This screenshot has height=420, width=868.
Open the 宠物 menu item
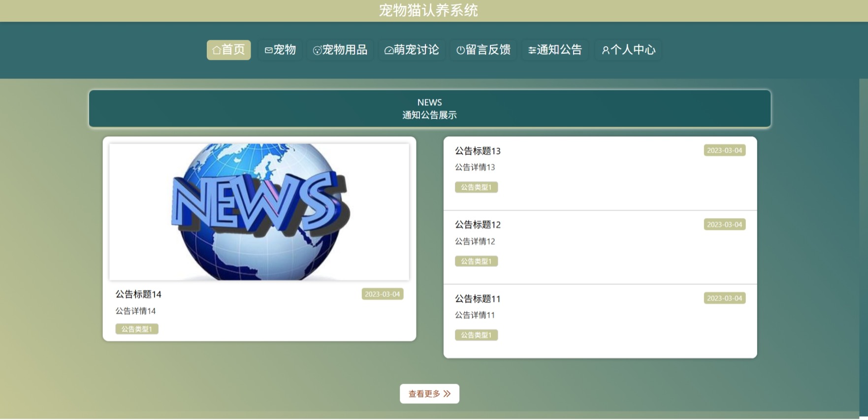tap(280, 50)
